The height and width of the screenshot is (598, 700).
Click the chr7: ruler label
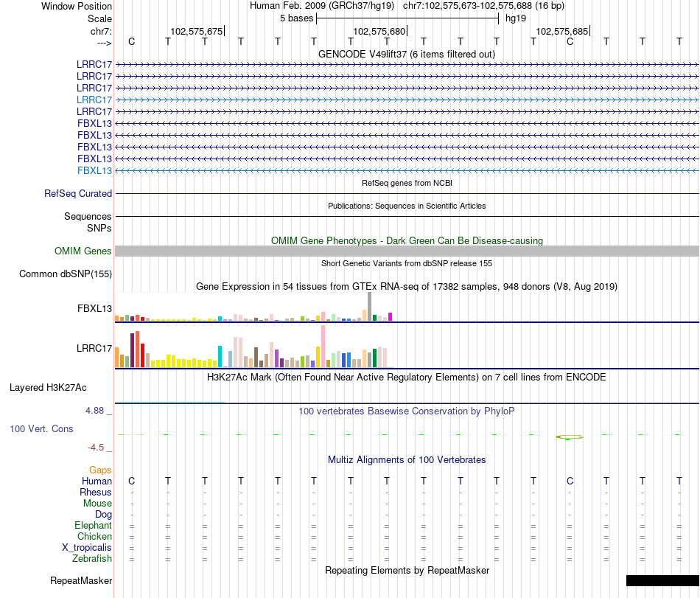coord(102,31)
